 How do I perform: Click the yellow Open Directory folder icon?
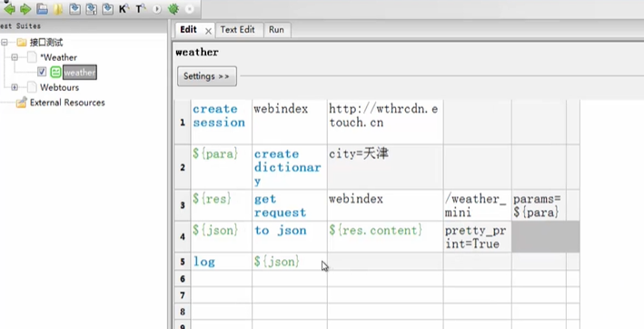[58, 8]
